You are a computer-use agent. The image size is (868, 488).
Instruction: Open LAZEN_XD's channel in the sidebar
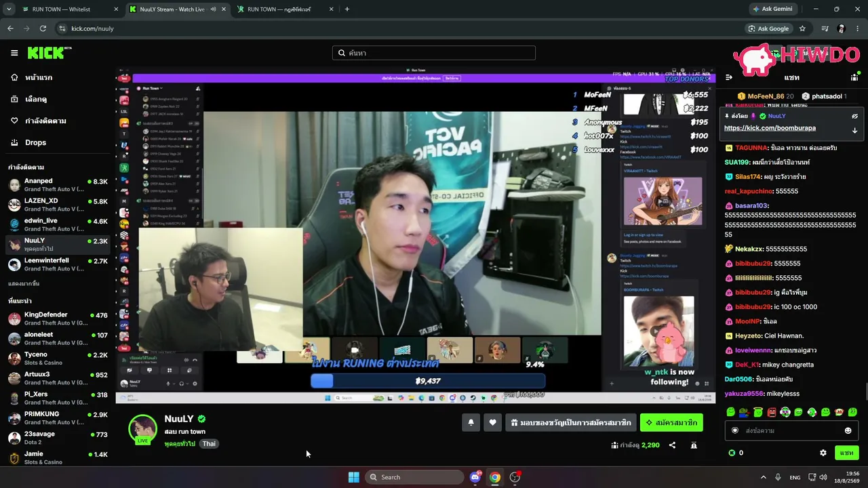(58, 205)
